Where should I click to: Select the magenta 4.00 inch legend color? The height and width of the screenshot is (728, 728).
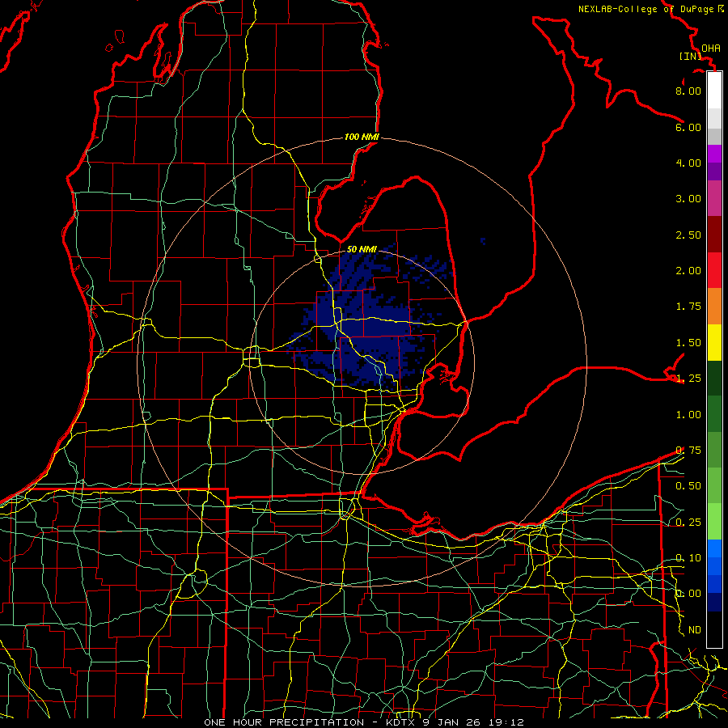(x=714, y=154)
